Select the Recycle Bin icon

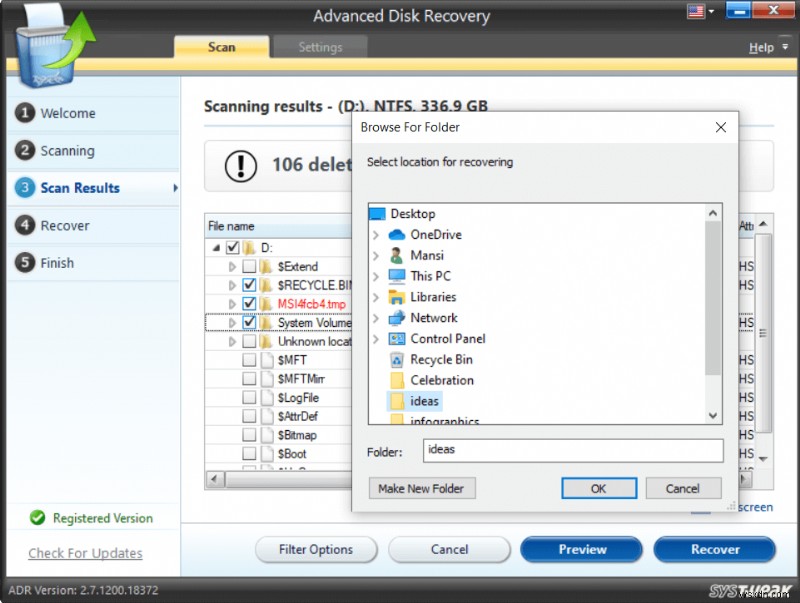(396, 360)
